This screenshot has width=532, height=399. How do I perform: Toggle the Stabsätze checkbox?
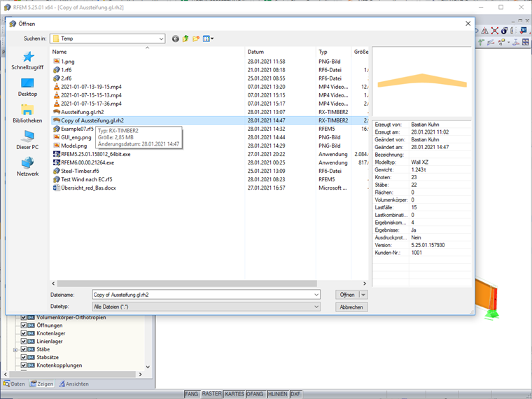24,357
